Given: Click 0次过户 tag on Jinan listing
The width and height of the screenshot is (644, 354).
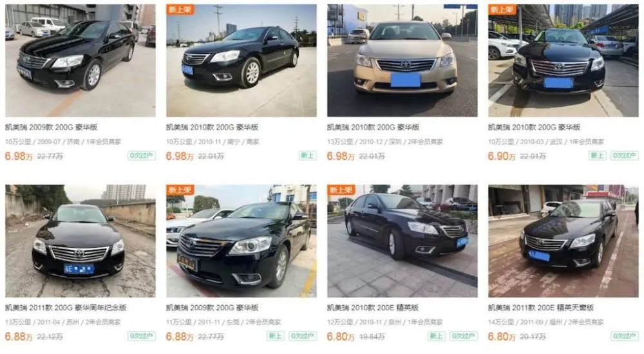Looking at the screenshot, I should (x=142, y=156).
